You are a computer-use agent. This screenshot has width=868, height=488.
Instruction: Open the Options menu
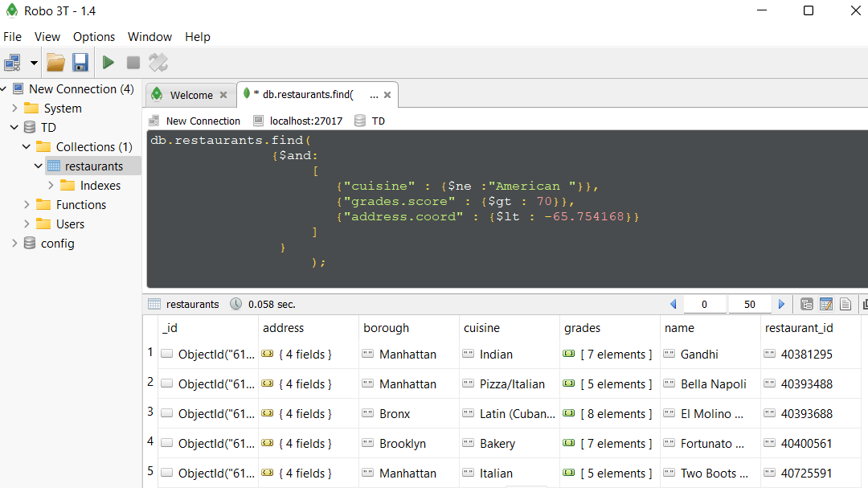pos(94,37)
